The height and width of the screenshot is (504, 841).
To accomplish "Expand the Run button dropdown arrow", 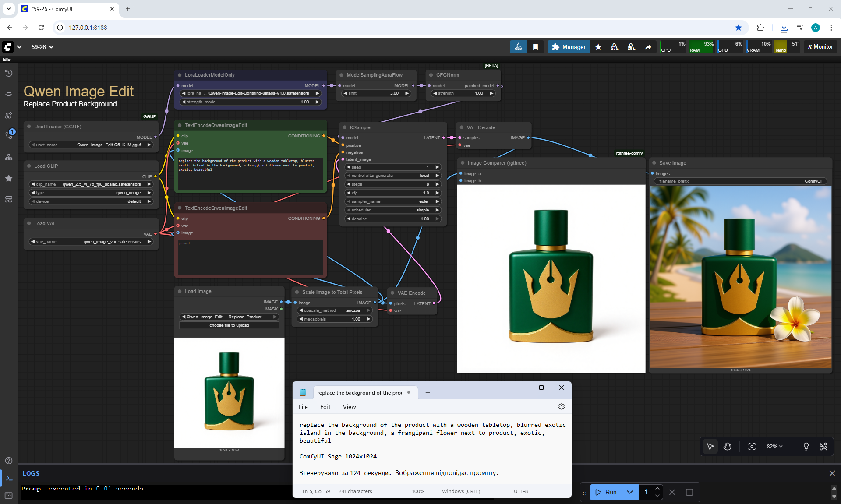I will (629, 492).
